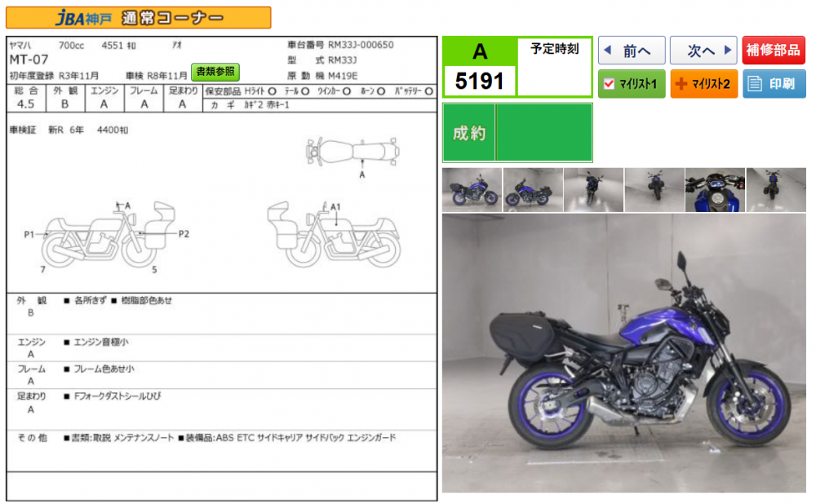Click the green 成約 status box
This screenshot has height=504, width=816.
517,132
